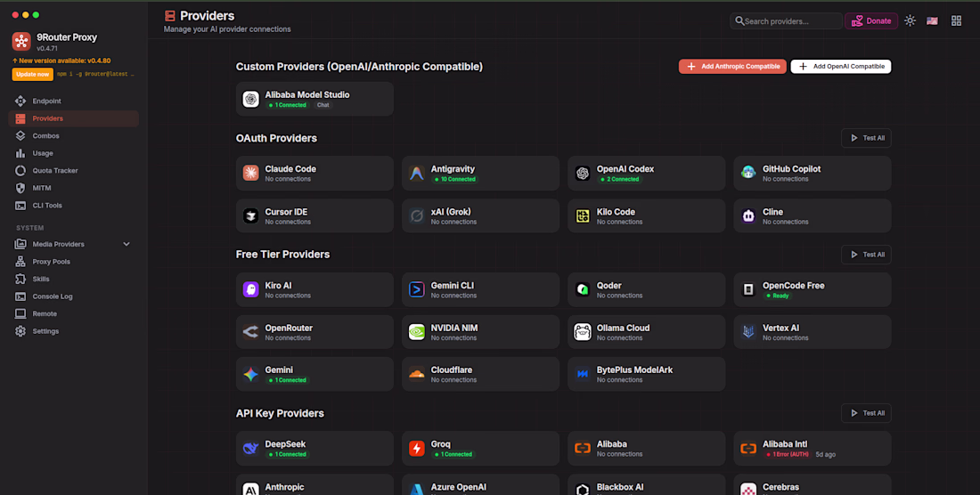Open Console Log page
980x495 pixels.
(x=74, y=296)
